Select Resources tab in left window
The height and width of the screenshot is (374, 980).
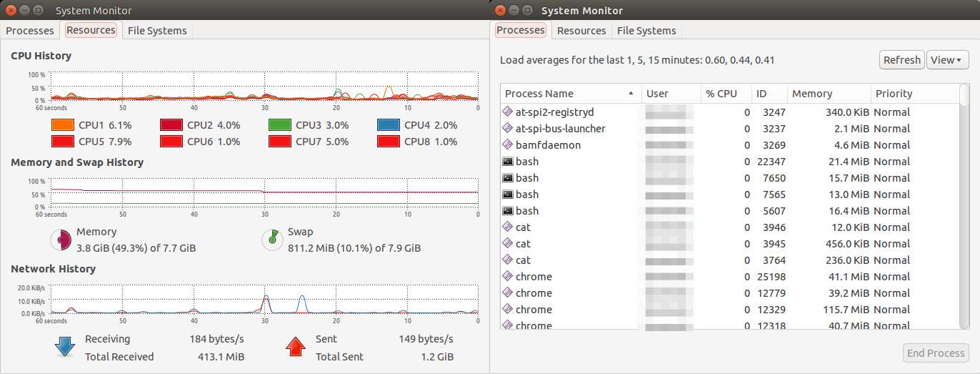[x=91, y=30]
